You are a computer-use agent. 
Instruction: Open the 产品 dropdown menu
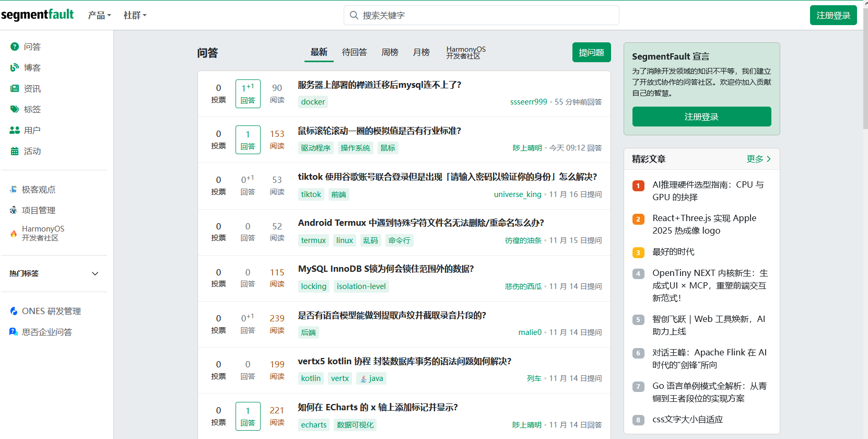pos(99,15)
